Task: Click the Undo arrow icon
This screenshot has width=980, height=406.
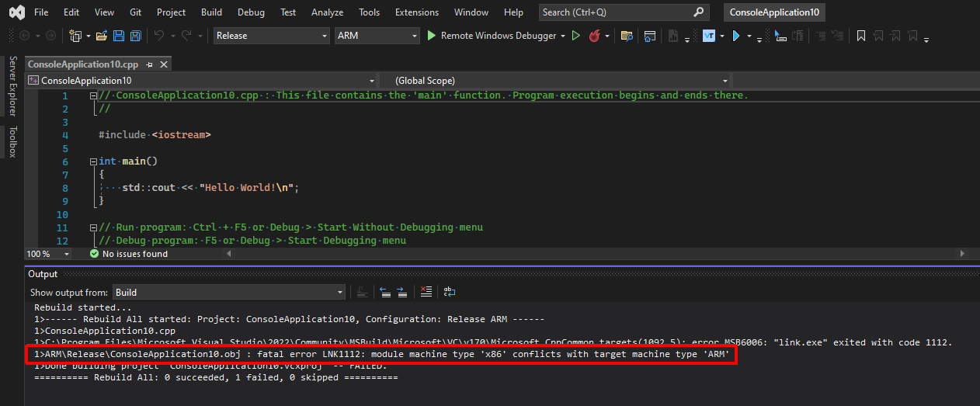Action: 159,36
